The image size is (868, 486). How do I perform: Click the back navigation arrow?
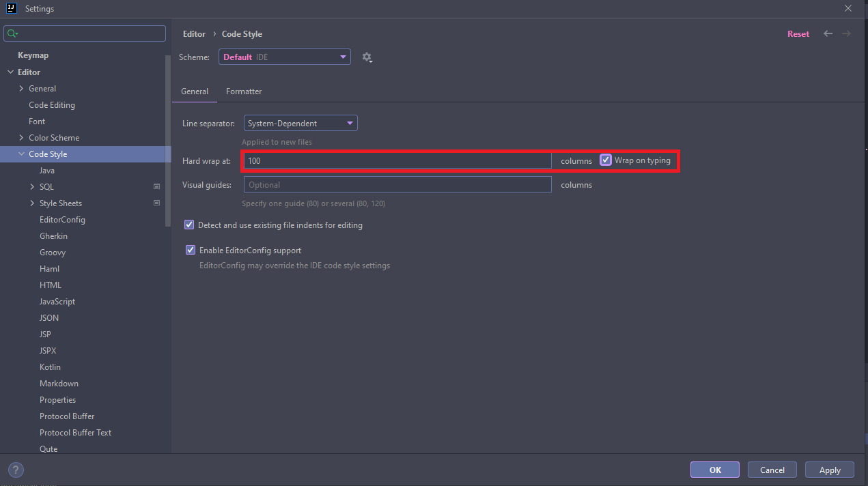(828, 33)
